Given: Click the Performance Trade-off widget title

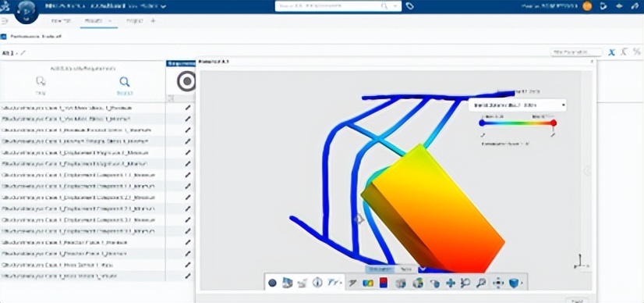Looking at the screenshot, I should (36, 37).
